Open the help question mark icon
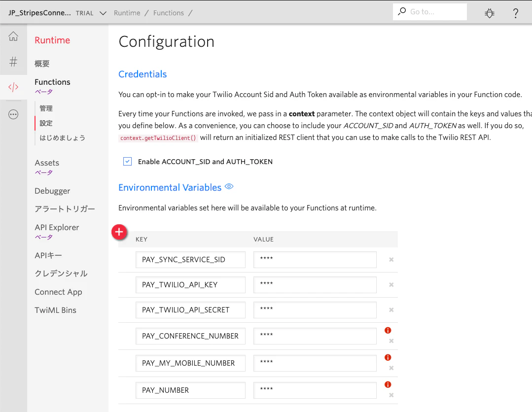 pyautogui.click(x=515, y=13)
